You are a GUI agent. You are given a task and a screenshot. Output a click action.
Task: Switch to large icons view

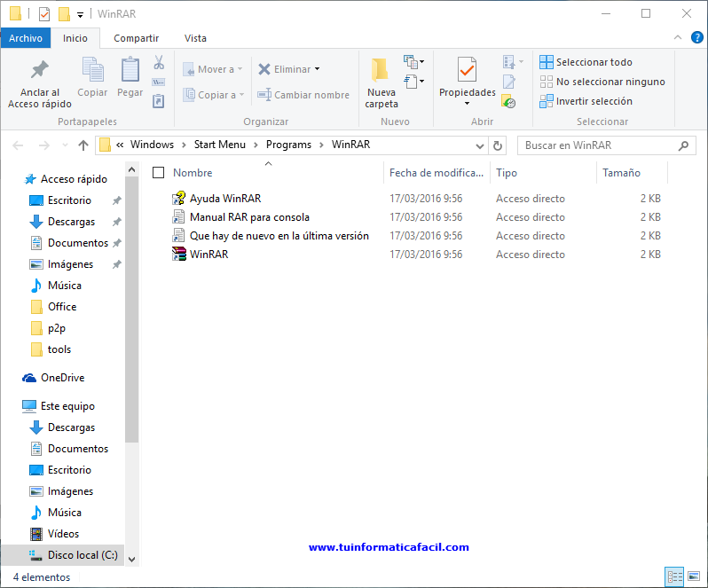pos(694,576)
